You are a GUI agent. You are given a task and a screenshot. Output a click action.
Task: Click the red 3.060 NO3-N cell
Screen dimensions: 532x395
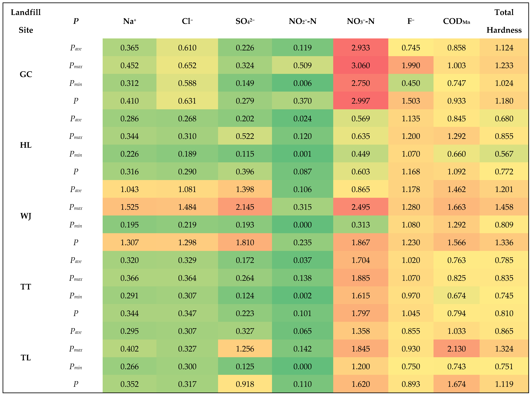pos(361,65)
